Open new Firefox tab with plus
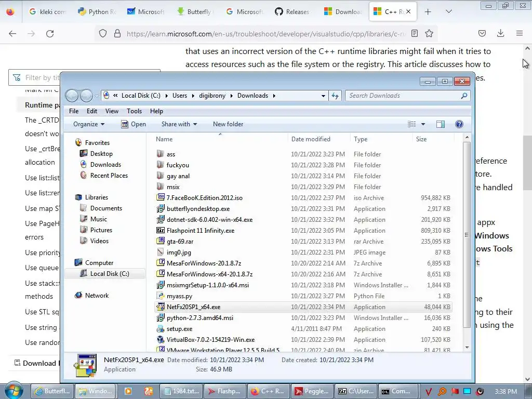This screenshot has height=399, width=532. pyautogui.click(x=428, y=11)
